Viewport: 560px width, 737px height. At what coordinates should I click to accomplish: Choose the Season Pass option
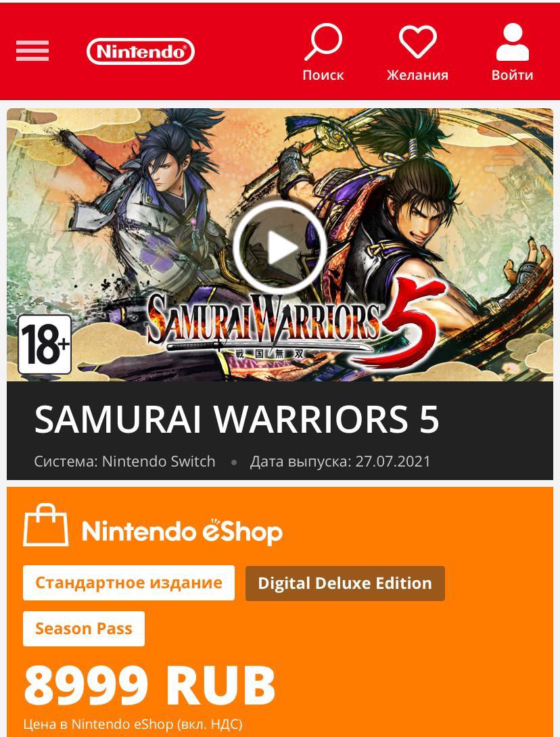tap(84, 629)
